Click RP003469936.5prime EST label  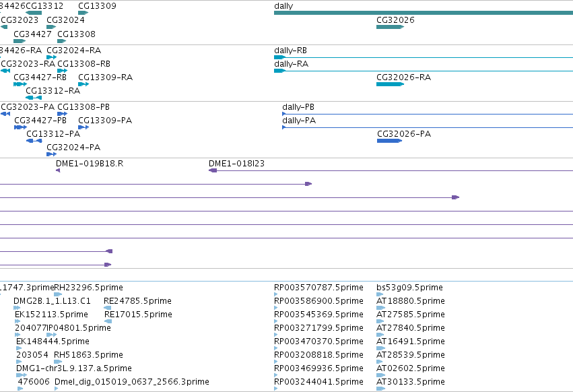pos(318,368)
